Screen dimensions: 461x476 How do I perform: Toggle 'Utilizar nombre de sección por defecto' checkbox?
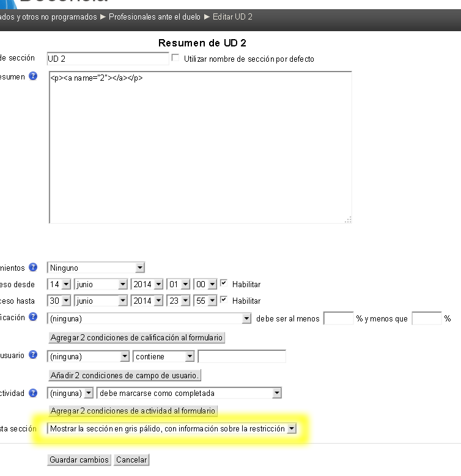pos(175,57)
